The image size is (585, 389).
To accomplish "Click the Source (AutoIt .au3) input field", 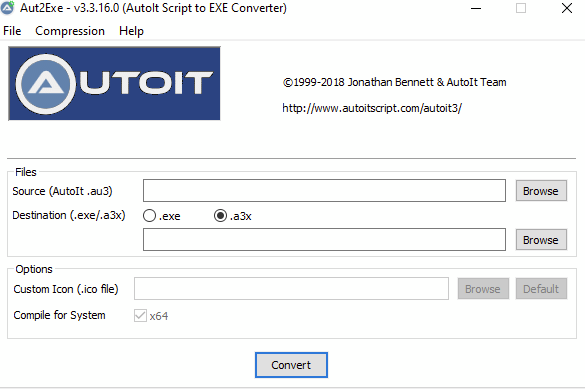I will [x=324, y=191].
